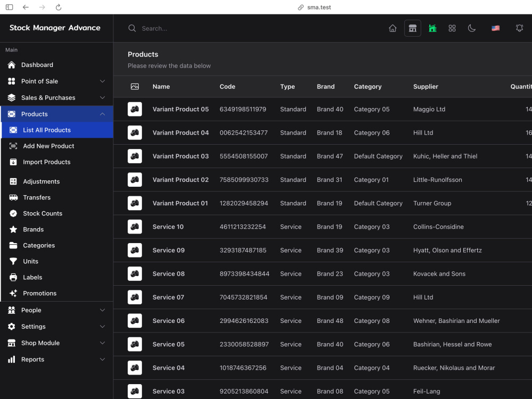Sort table by Name column
The height and width of the screenshot is (399, 532).
coord(161,87)
